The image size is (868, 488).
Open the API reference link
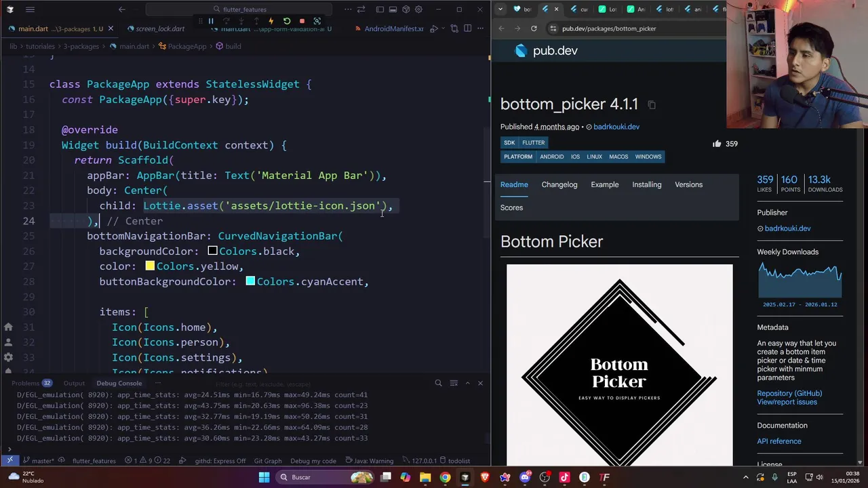[779, 441]
